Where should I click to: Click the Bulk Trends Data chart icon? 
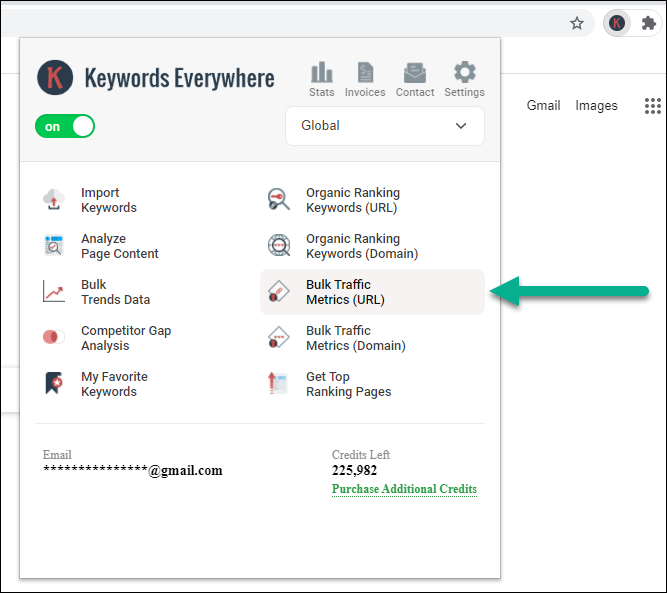click(x=54, y=291)
